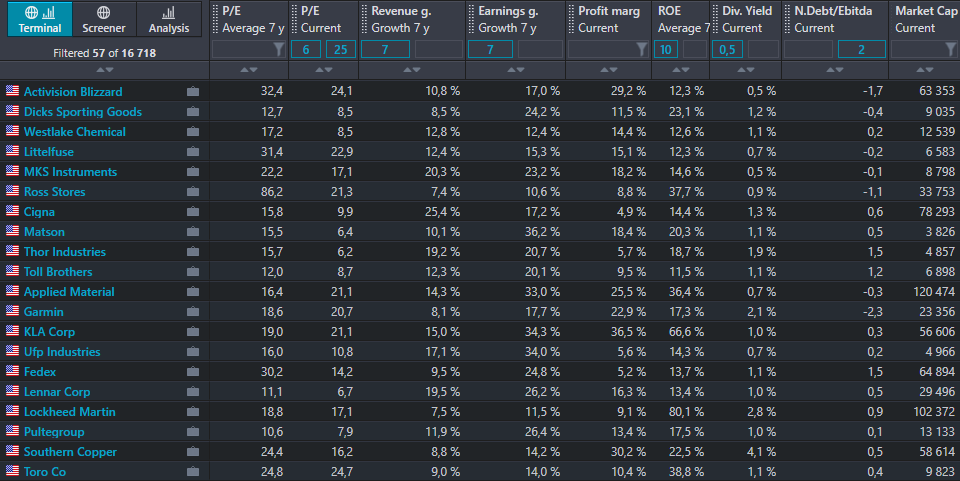Image resolution: width=960 pixels, height=481 pixels.
Task: Open briefcase icon for Pultegroup
Action: click(x=193, y=431)
